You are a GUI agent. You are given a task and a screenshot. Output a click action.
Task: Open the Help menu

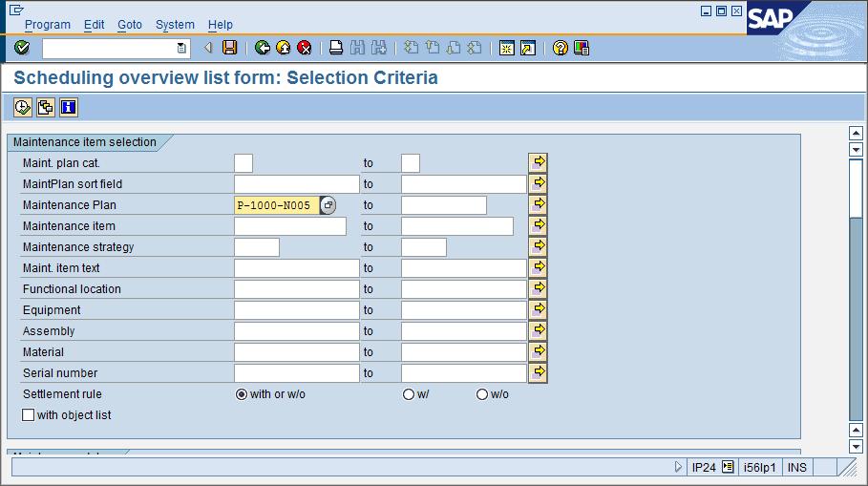[x=221, y=25]
